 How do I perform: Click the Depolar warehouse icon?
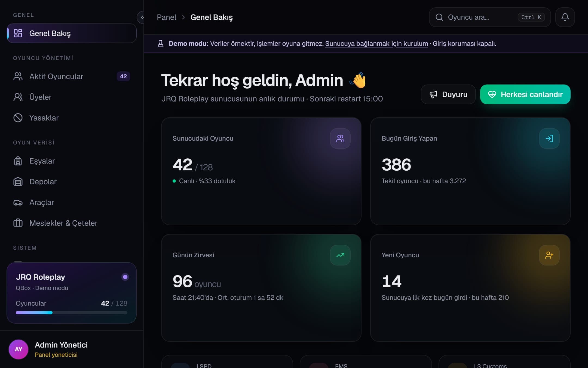pyautogui.click(x=18, y=182)
